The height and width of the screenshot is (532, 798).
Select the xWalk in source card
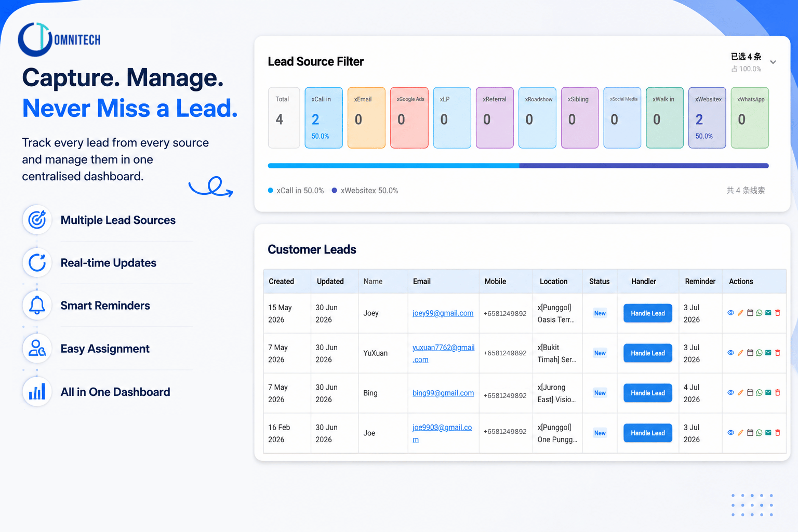pyautogui.click(x=665, y=117)
